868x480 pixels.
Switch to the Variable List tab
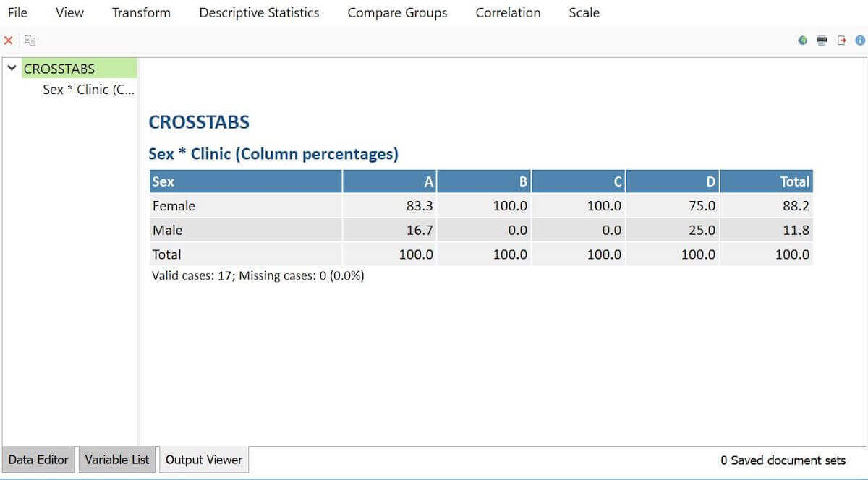[116, 460]
